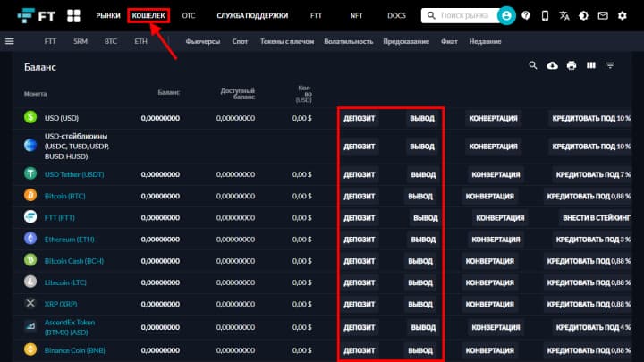The image size is (644, 362).
Task: Click Внести в стейкинг for FTT
Action: pyautogui.click(x=596, y=218)
